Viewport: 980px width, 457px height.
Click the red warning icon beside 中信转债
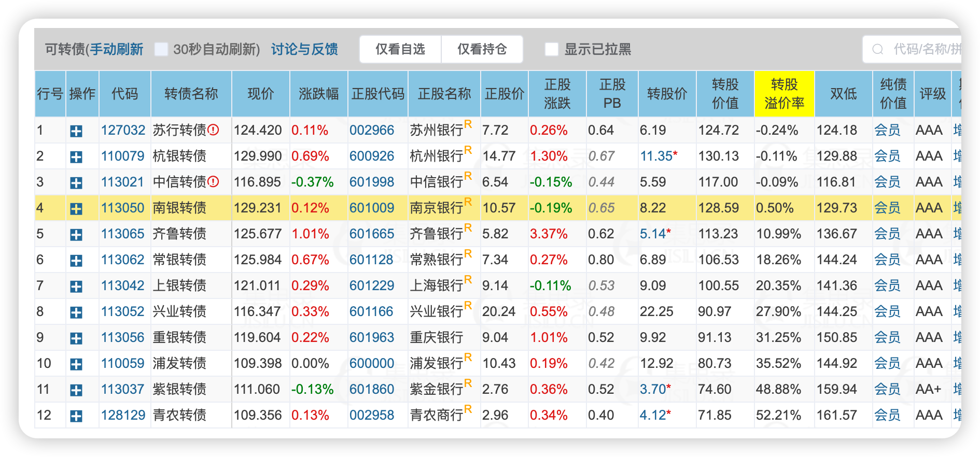[x=213, y=181]
